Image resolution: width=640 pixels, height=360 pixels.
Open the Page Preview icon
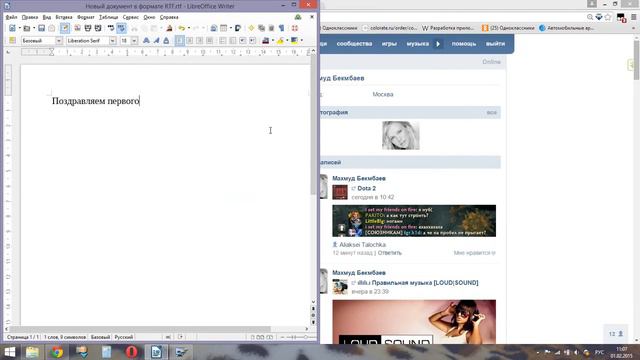pyautogui.click(x=98, y=28)
